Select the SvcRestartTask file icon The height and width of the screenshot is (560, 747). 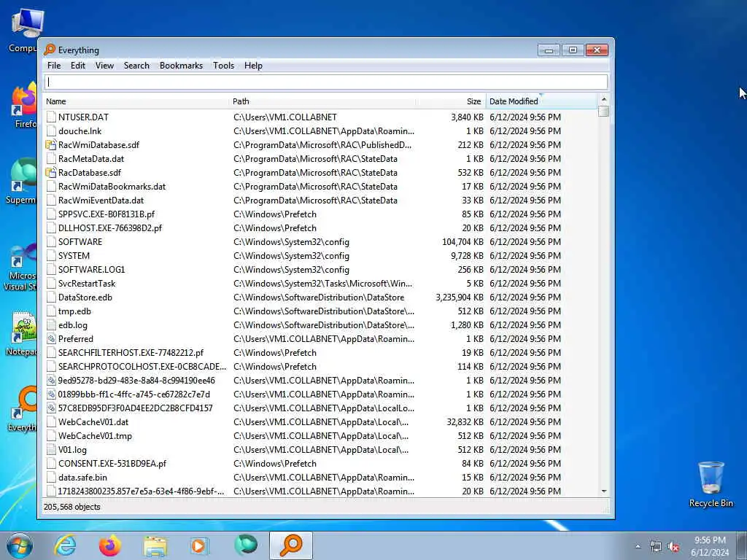51,284
